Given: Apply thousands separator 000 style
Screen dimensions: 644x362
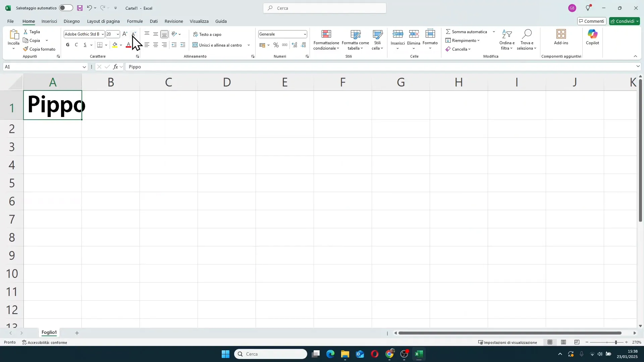Looking at the screenshot, I should pos(285,45).
